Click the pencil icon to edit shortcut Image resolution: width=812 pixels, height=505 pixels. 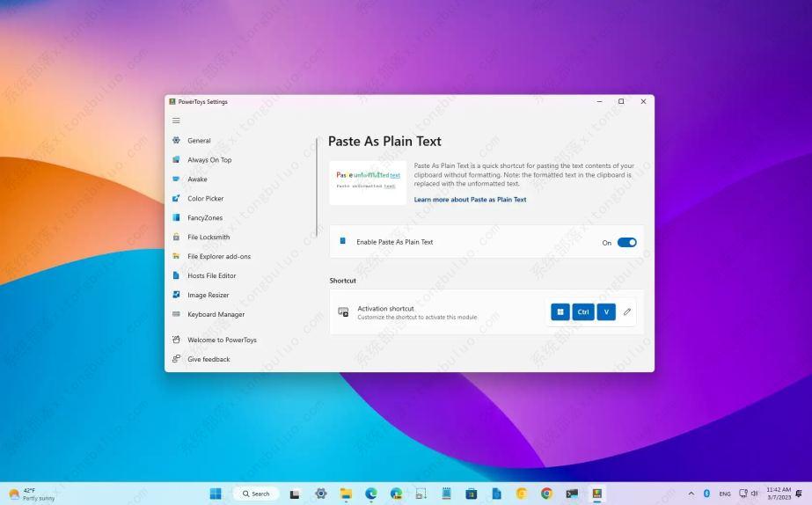click(x=627, y=312)
